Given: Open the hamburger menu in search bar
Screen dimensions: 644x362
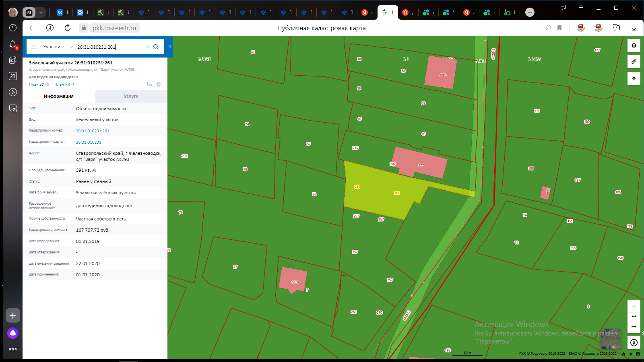Looking at the screenshot, I should pyautogui.click(x=34, y=47).
